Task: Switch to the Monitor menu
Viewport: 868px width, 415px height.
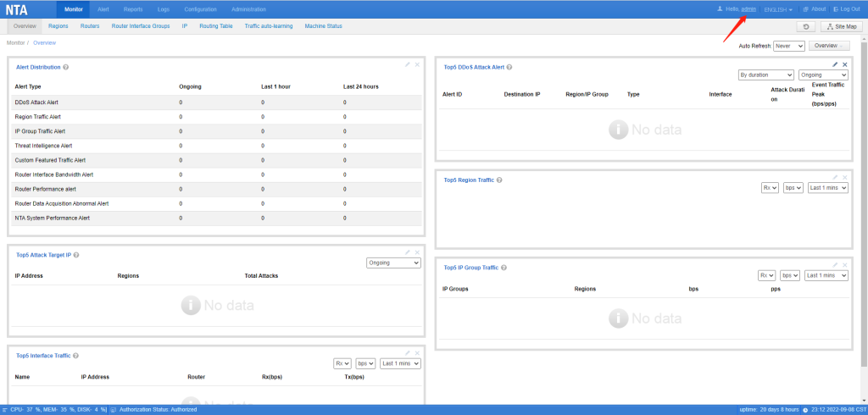Action: tap(74, 9)
